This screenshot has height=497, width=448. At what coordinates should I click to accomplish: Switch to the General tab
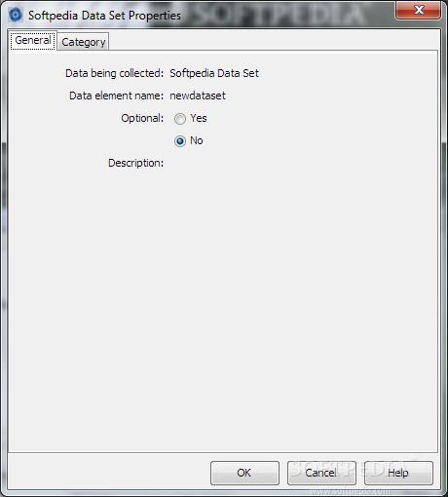pyautogui.click(x=33, y=41)
